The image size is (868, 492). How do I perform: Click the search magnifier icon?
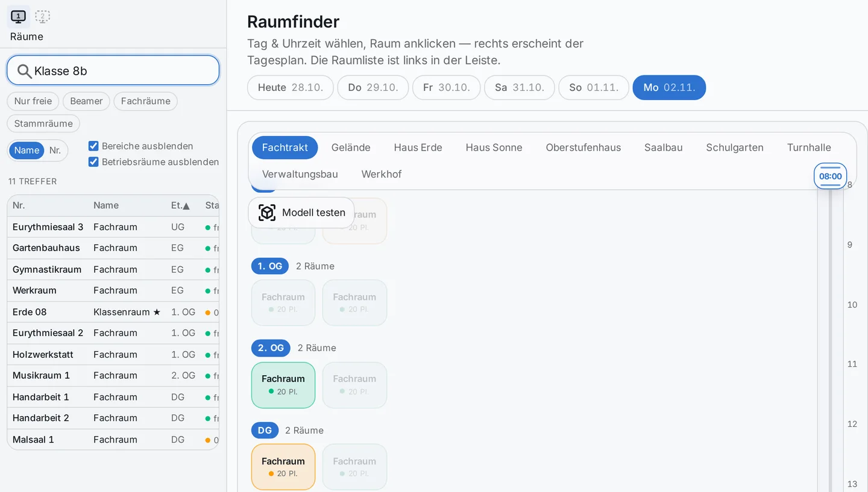pyautogui.click(x=24, y=71)
